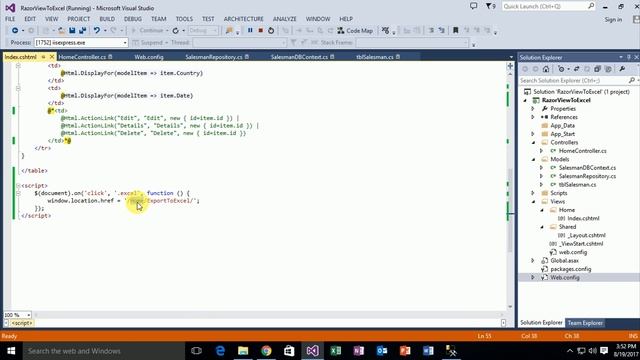Collapse the Views folder

(x=533, y=202)
